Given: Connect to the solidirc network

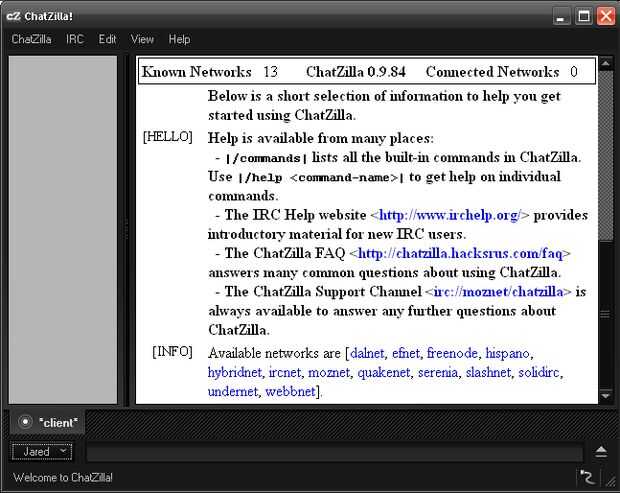Looking at the screenshot, I should click(x=539, y=372).
